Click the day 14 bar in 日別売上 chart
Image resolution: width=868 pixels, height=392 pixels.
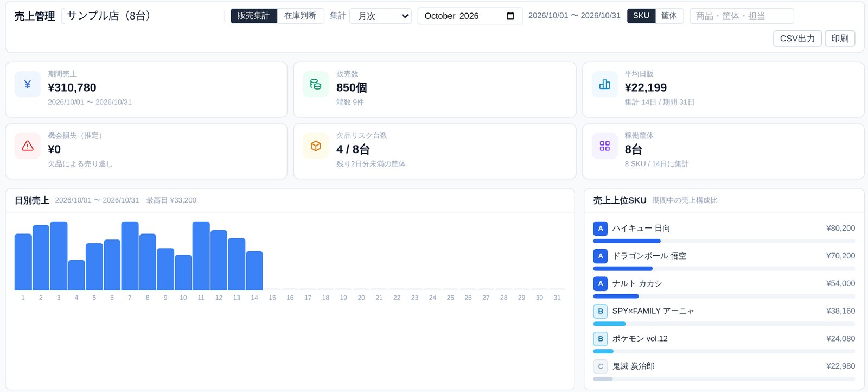[254, 270]
